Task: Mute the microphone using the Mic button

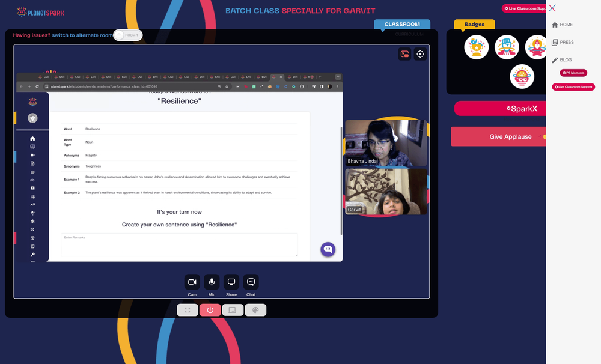Action: (x=212, y=282)
